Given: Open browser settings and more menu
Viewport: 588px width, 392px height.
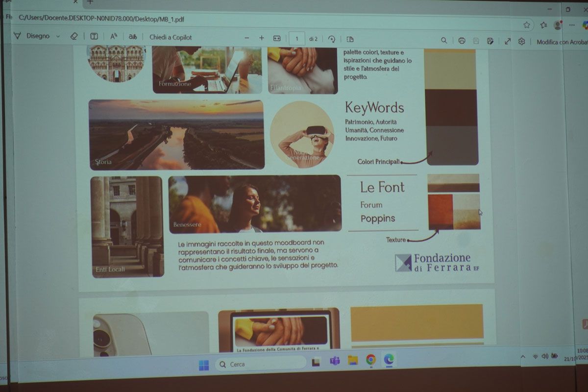Looking at the screenshot, I should point(572,25).
